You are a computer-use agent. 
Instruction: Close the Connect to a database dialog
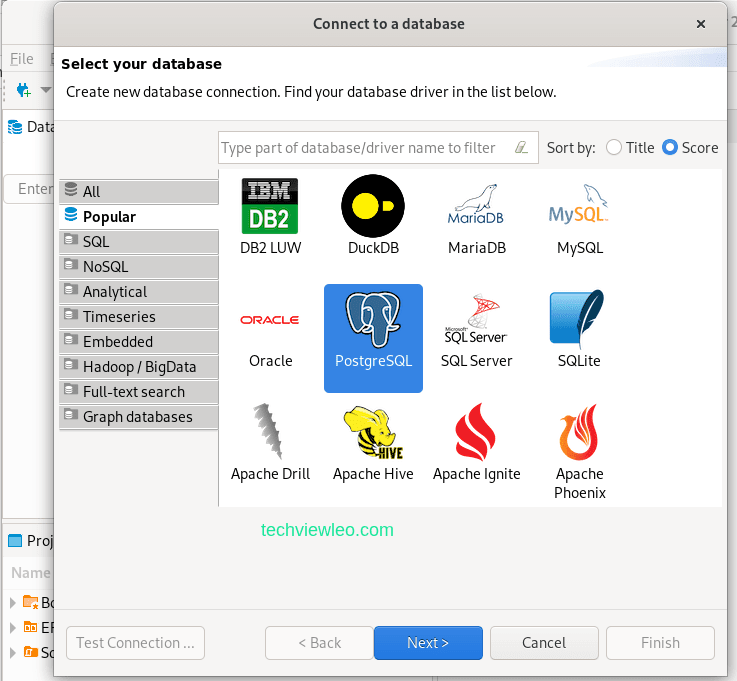(701, 24)
